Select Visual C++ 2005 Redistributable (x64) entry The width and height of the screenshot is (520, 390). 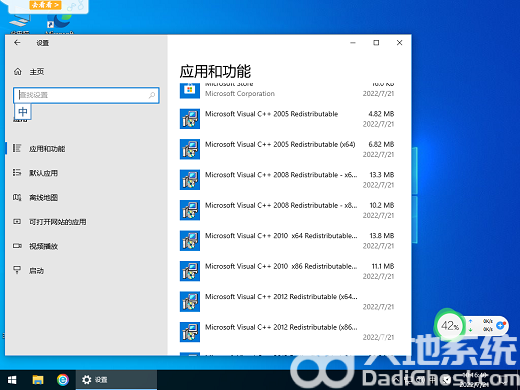[280, 144]
